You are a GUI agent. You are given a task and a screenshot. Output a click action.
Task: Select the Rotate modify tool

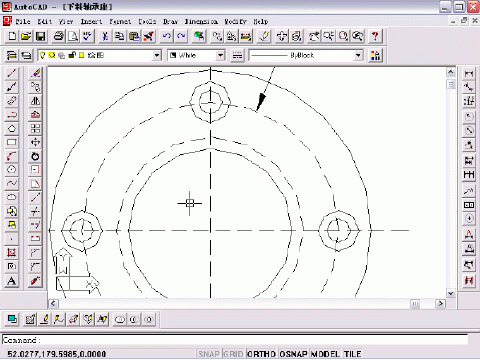(35, 156)
